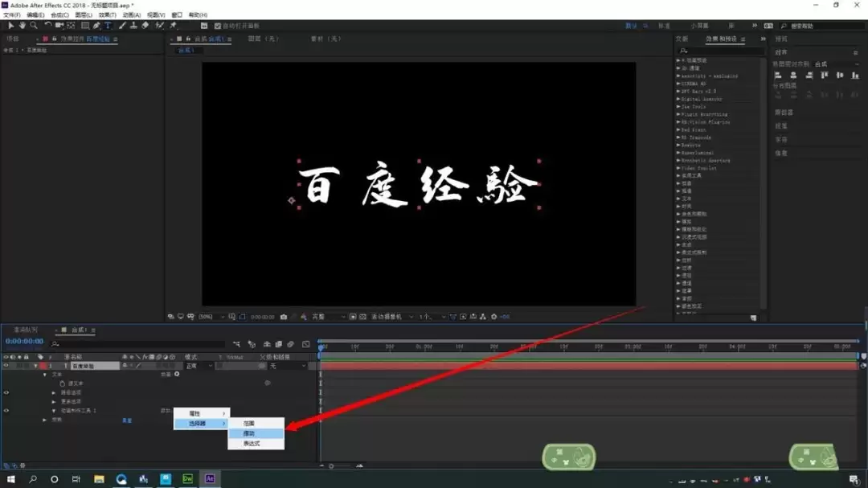Select the Puppet Pin tool
The width and height of the screenshot is (868, 488).
tap(174, 26)
